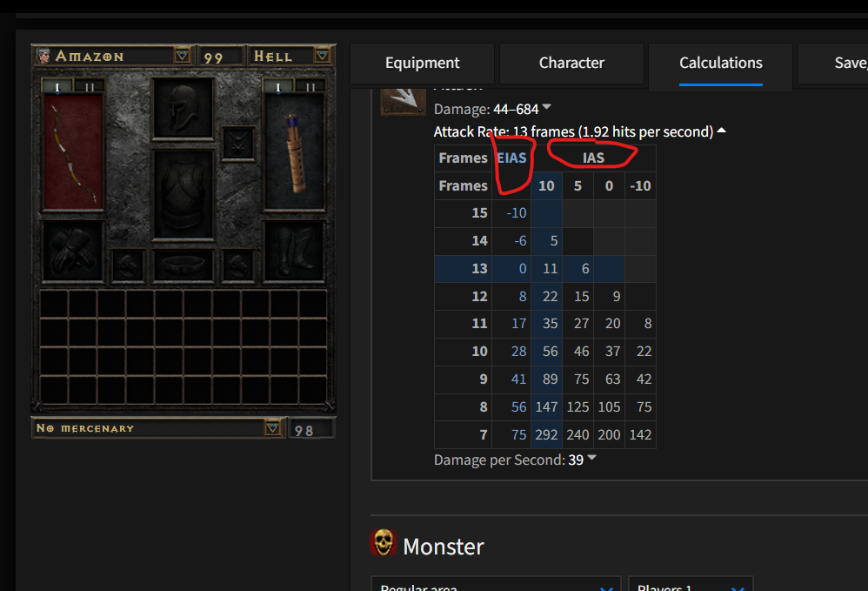Open the empty belt slot

tap(184, 265)
